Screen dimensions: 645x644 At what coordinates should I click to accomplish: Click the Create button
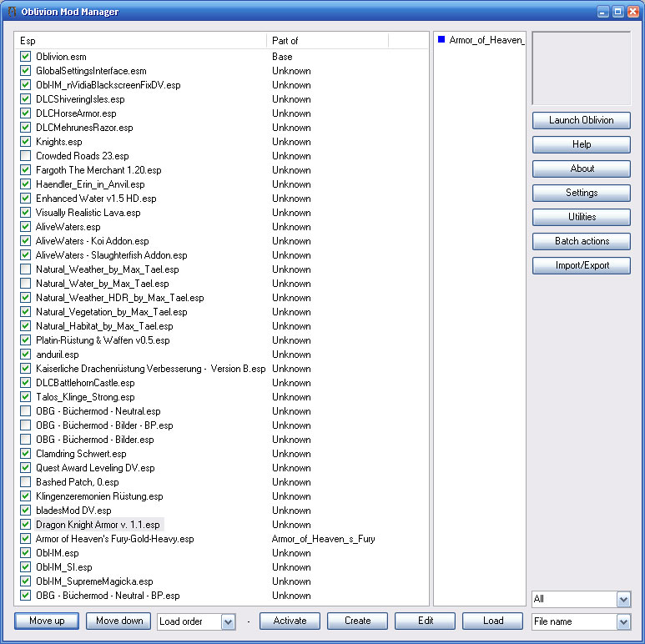(x=357, y=621)
